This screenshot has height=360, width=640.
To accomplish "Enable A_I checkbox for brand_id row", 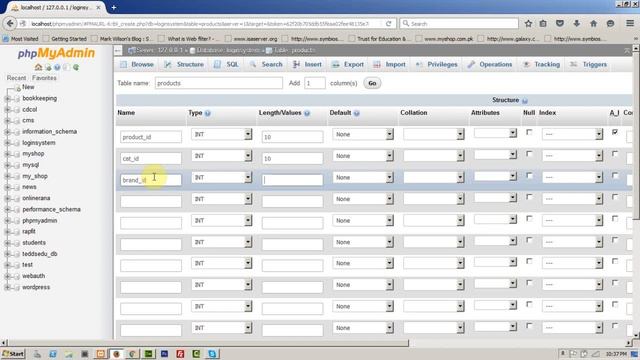I will pos(615,176).
